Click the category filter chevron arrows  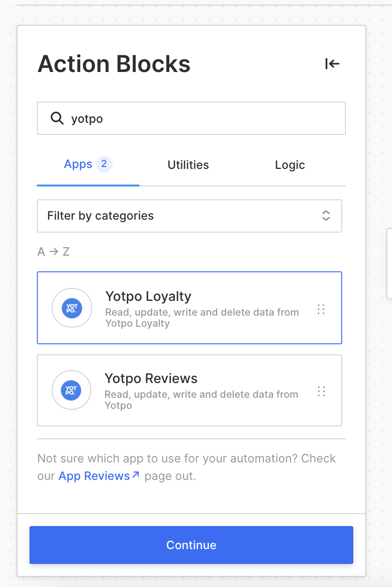pos(326,216)
